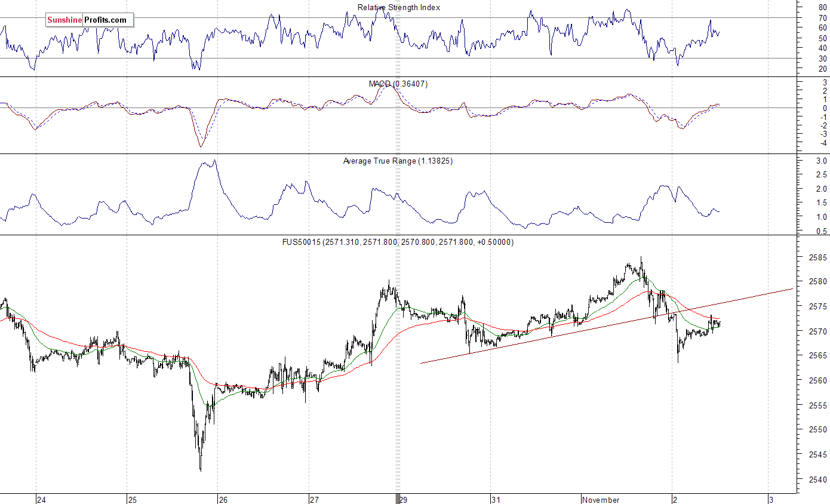Click the RSI axis value 20

click(823, 69)
